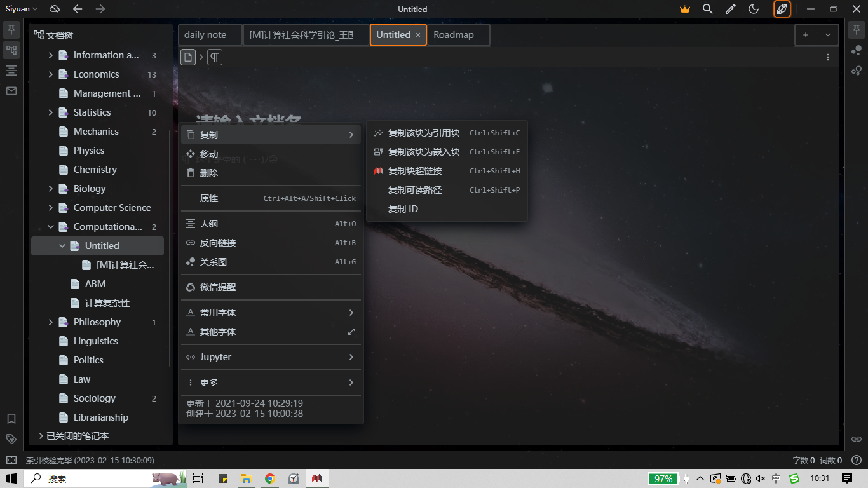The height and width of the screenshot is (488, 868).
Task: Open backlinks via the link icon bottom right
Action: coord(857,438)
